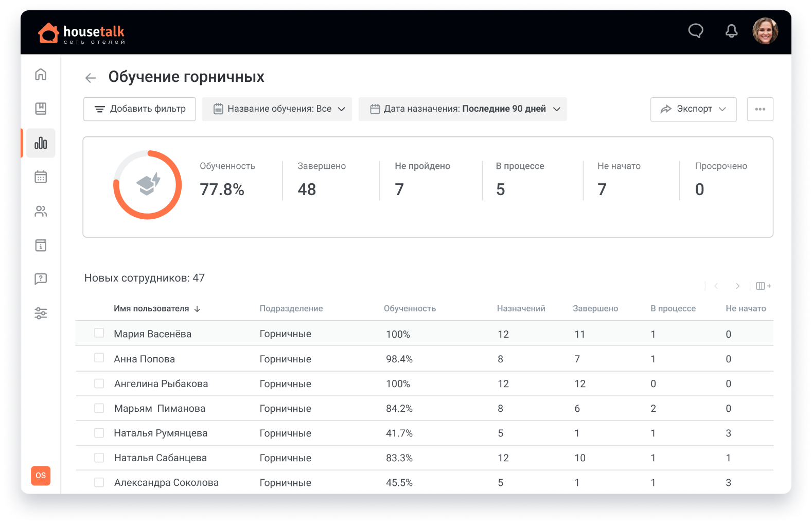Screen dimensions: 812x525
Task: Tick checkbox for Наталья Румянцева
Action: click(x=99, y=433)
